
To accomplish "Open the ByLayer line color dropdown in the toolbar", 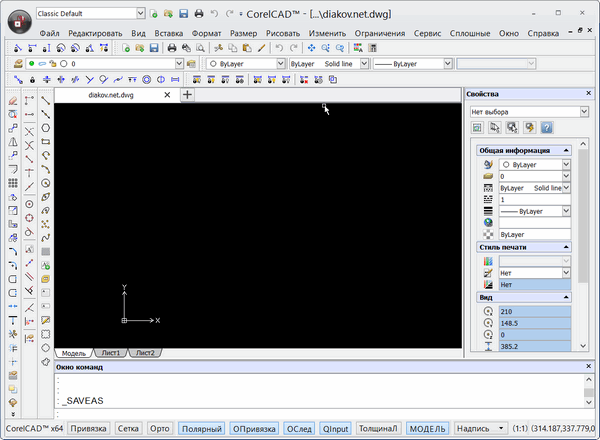I will tap(279, 63).
